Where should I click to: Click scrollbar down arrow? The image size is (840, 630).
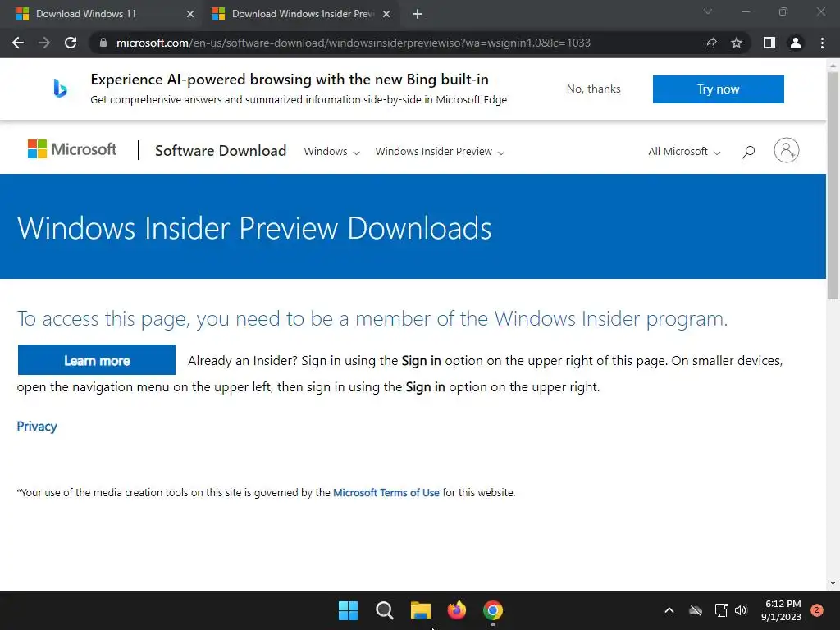point(833,583)
